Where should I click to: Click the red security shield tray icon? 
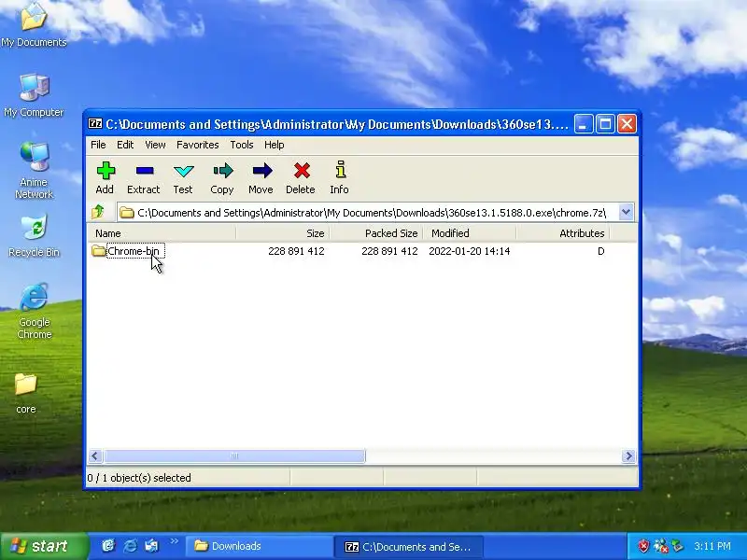[x=643, y=546]
